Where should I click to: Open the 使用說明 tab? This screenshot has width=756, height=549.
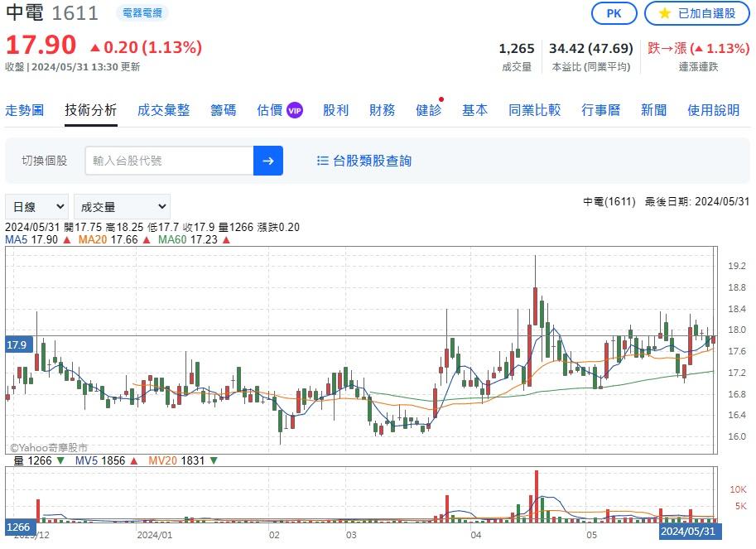point(714,110)
